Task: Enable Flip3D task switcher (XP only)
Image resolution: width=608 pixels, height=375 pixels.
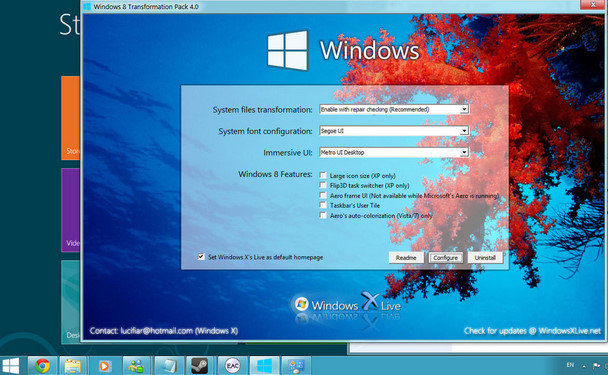Action: 323,185
